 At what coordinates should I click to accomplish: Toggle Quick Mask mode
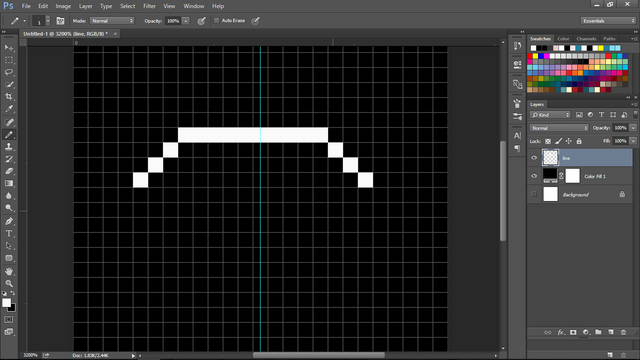pyautogui.click(x=9, y=320)
